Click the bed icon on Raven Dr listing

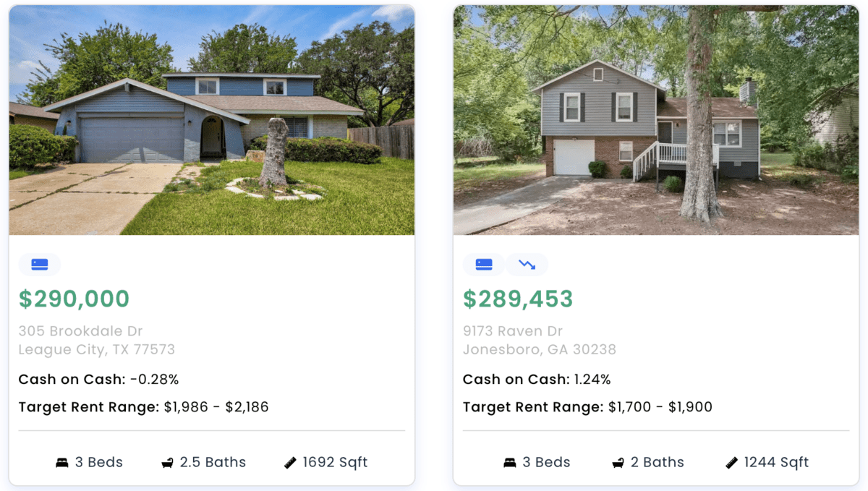click(511, 463)
